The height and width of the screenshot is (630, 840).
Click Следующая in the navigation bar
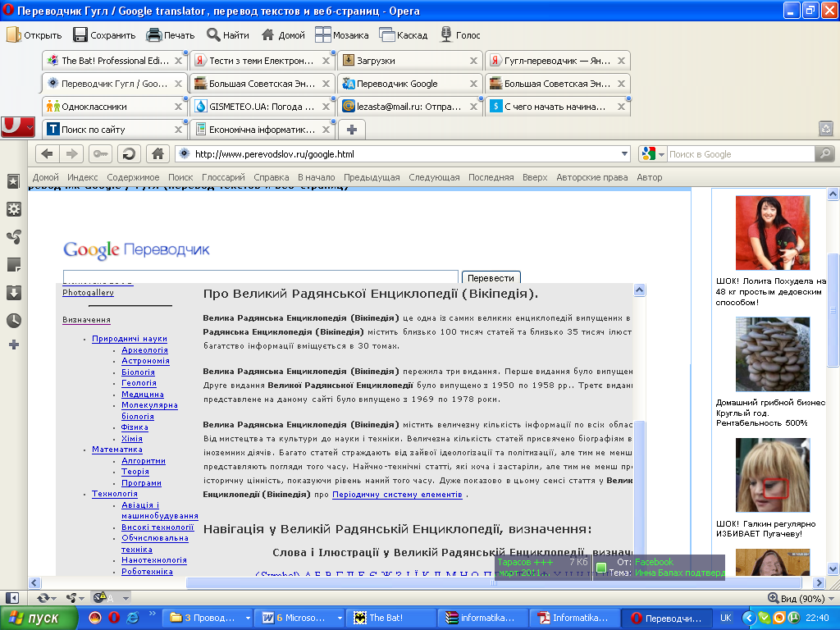pos(434,177)
